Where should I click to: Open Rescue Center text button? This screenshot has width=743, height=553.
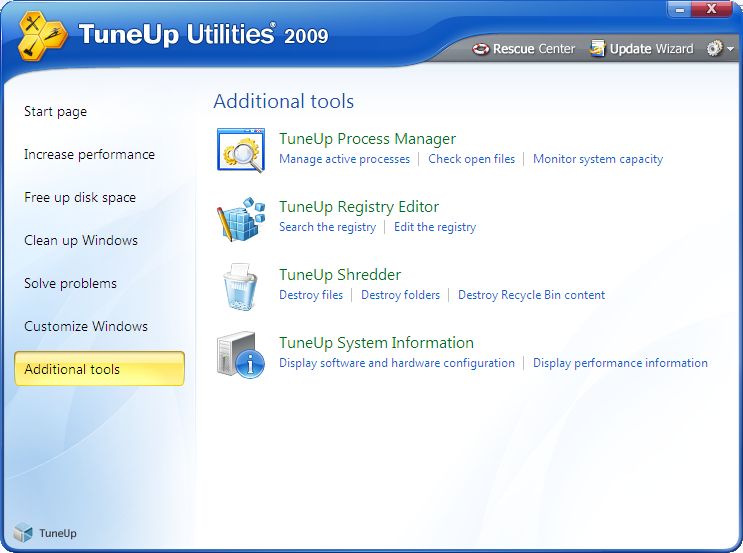point(534,49)
